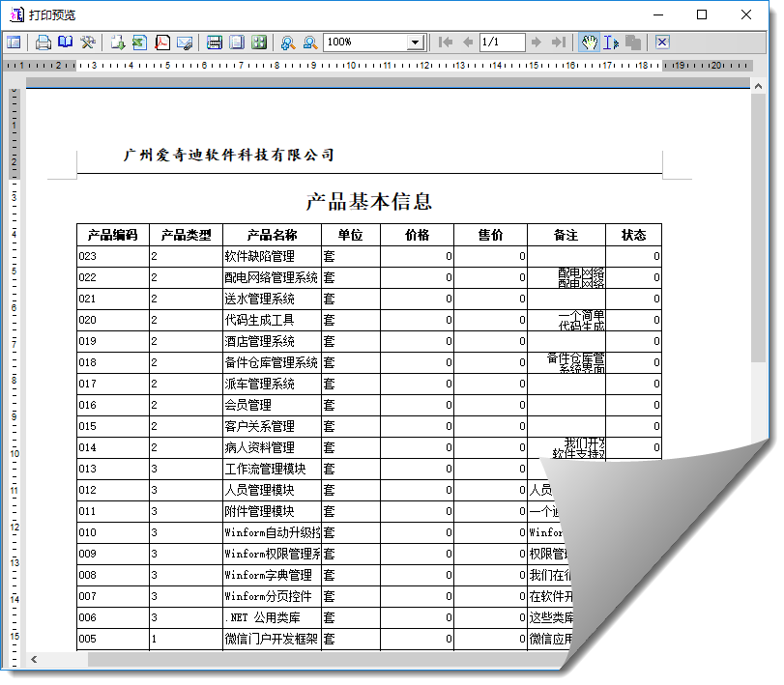Maximize the 打印预览 window
Viewport: 784px width, 685px height.
pos(702,15)
